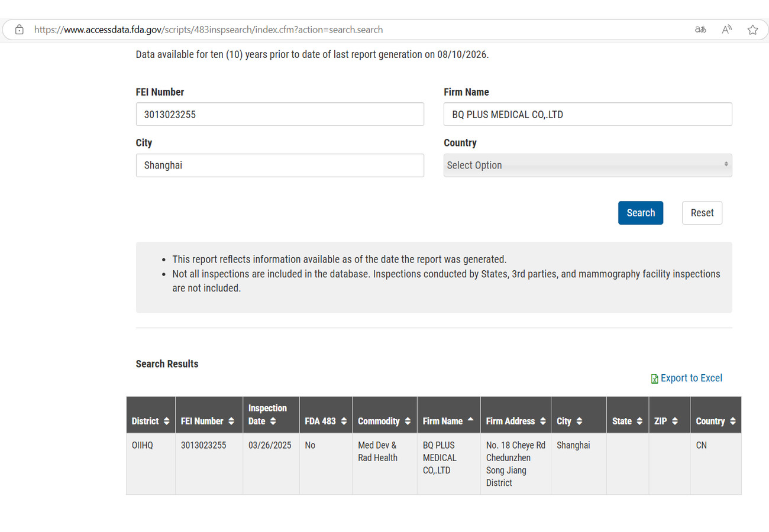Select the 3013023255 cell in results table

click(x=209, y=464)
